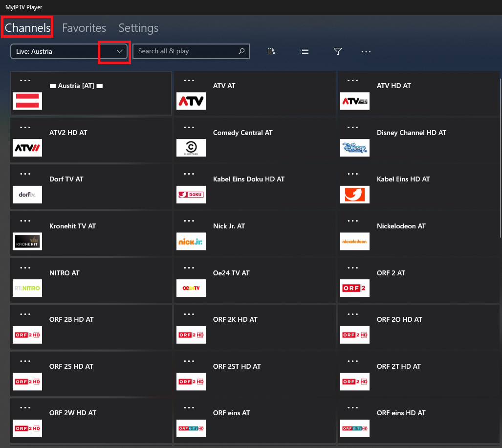The image size is (502, 448).
Task: Open toolbar more options ellipsis
Action: tap(366, 51)
